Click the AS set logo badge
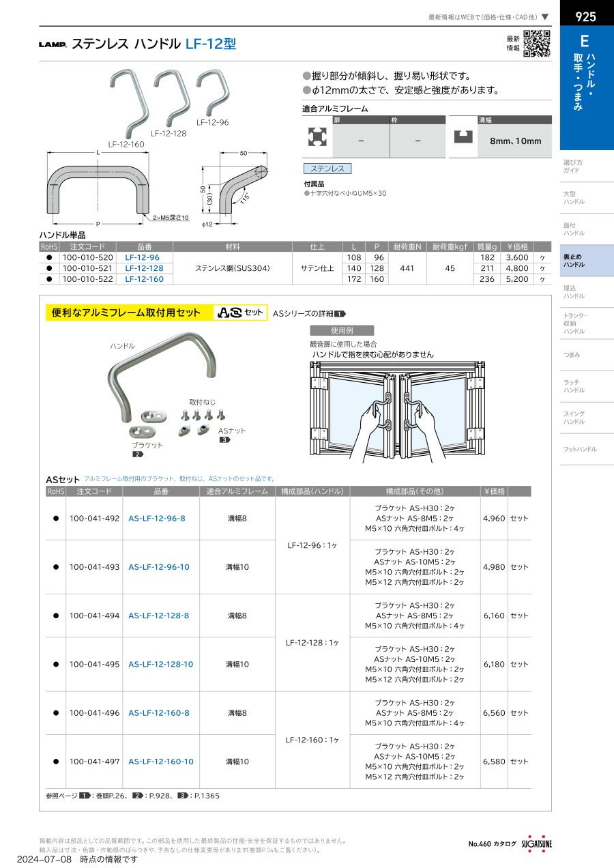 click(x=240, y=313)
